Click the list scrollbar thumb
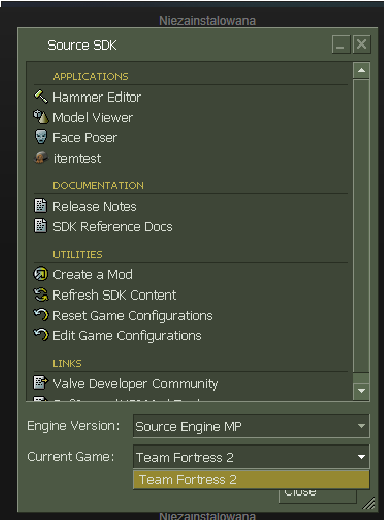This screenshot has width=384, height=520. coord(361,226)
